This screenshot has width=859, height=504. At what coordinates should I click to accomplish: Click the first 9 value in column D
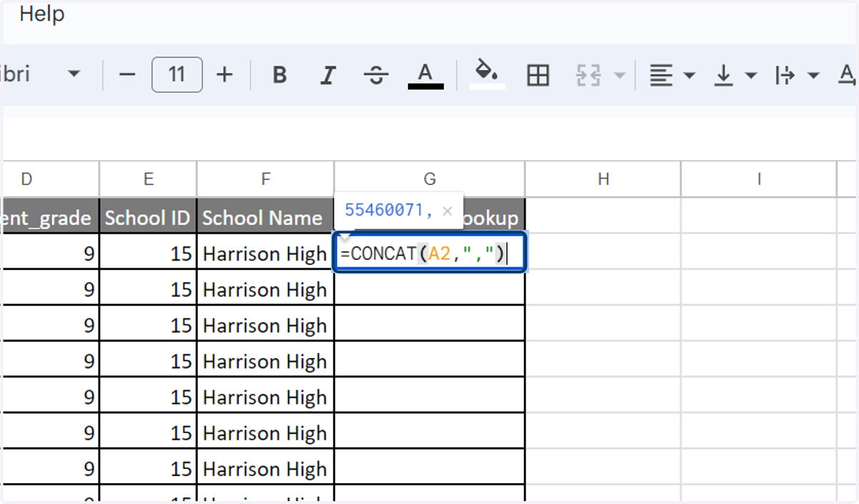point(50,253)
